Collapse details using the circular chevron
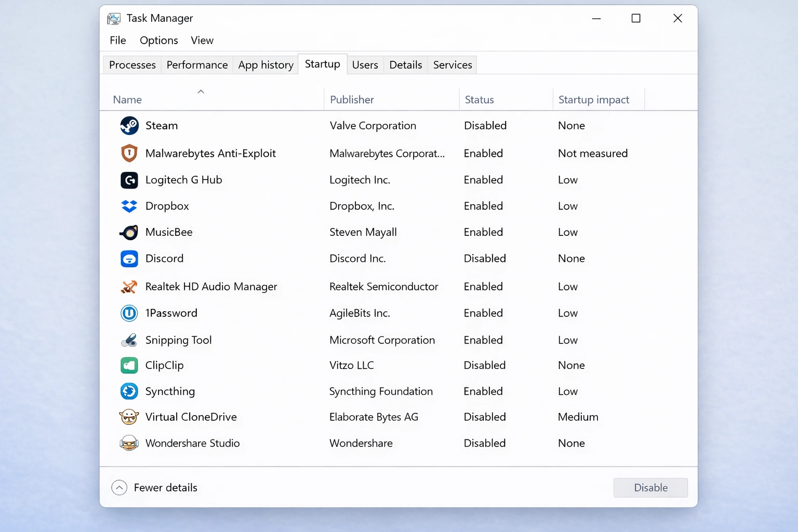The image size is (798, 532). 119,487
